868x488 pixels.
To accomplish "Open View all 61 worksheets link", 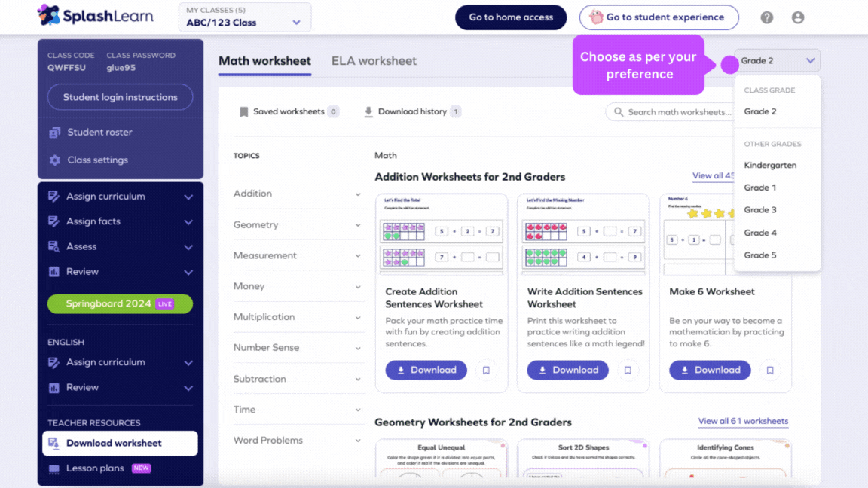I will [x=743, y=421].
